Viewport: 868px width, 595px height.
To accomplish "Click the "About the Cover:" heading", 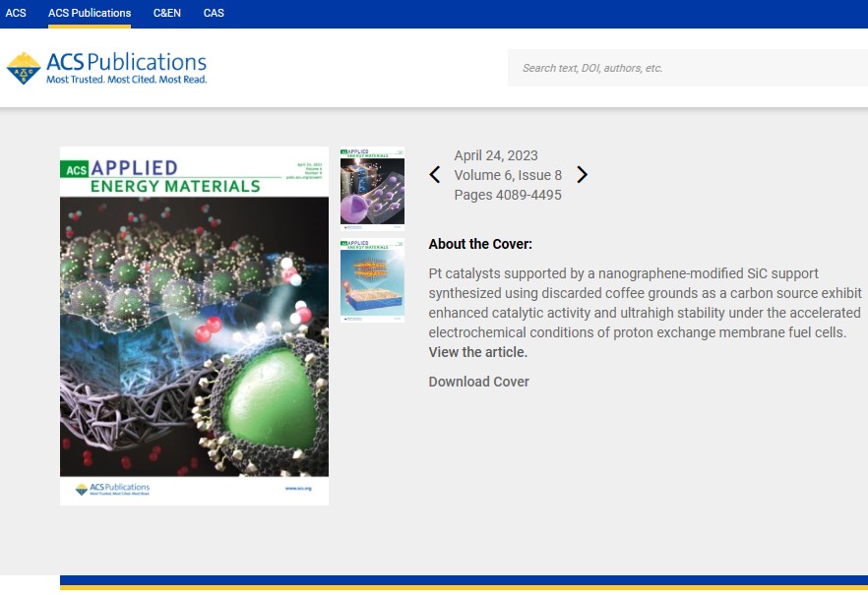I will click(479, 243).
